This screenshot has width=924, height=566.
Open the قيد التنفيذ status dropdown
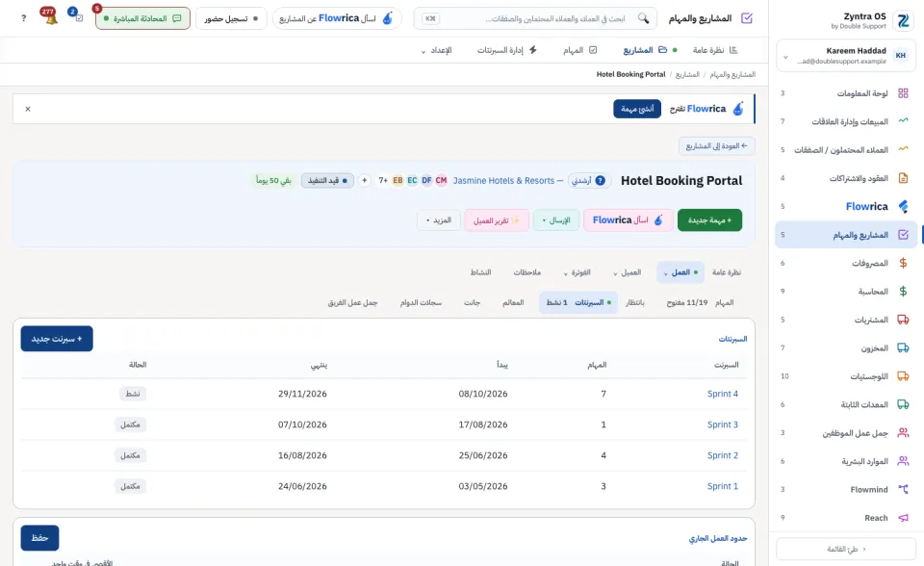(327, 180)
